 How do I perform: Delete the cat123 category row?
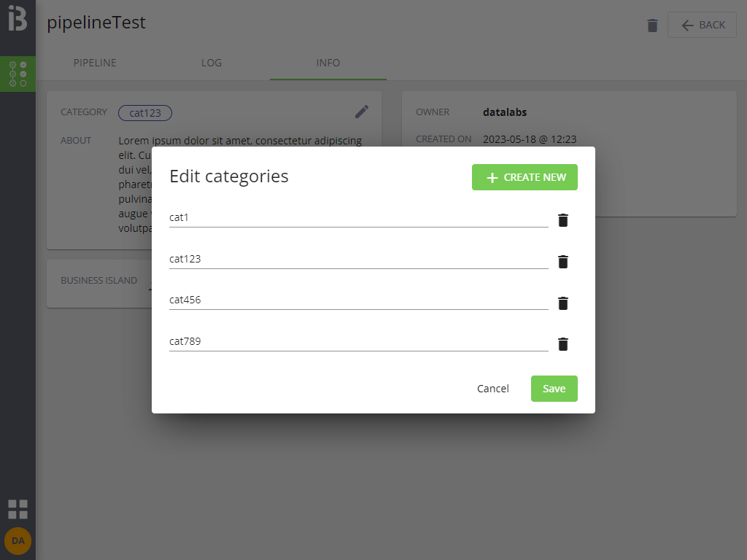click(x=562, y=262)
